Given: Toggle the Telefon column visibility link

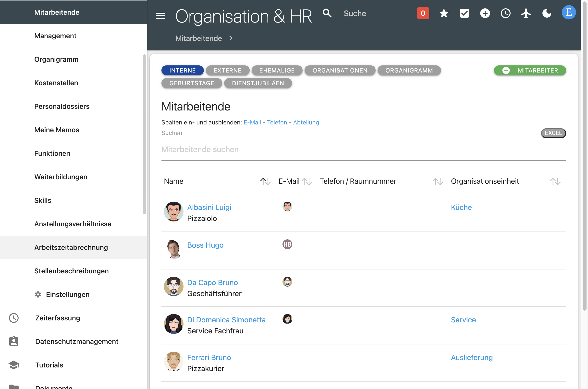Looking at the screenshot, I should tap(277, 122).
